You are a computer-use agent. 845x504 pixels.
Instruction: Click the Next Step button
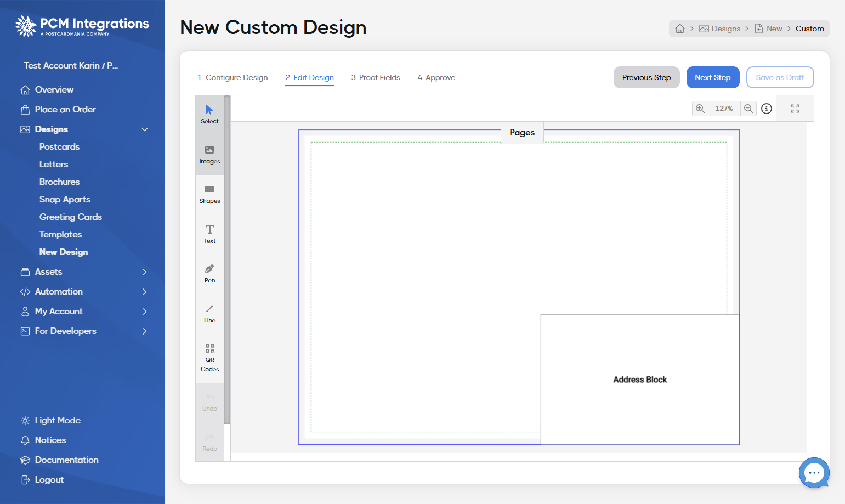click(x=713, y=77)
